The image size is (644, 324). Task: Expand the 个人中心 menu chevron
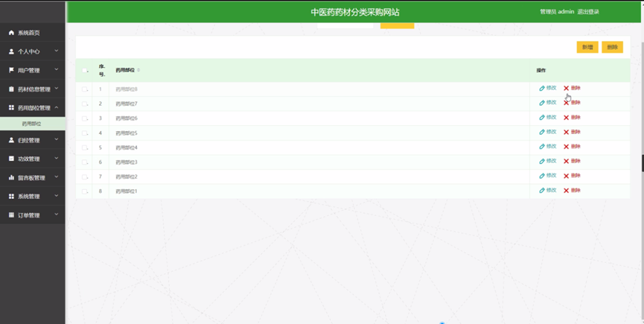(57, 51)
